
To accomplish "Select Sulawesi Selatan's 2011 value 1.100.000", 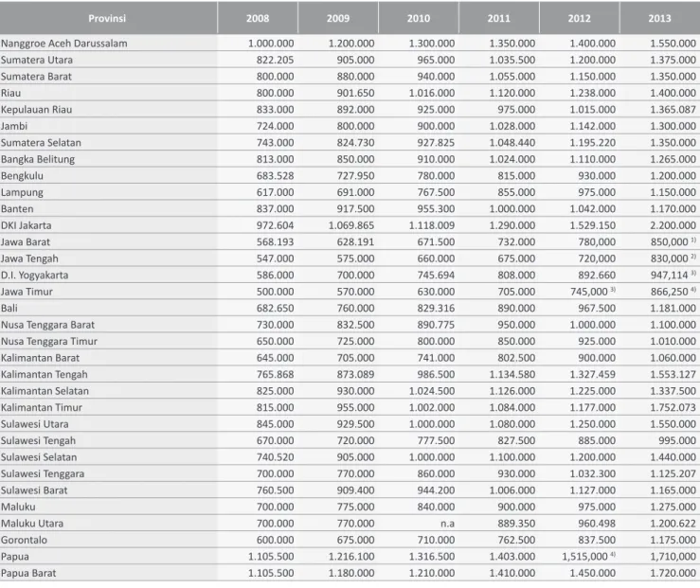I will pyautogui.click(x=512, y=457).
